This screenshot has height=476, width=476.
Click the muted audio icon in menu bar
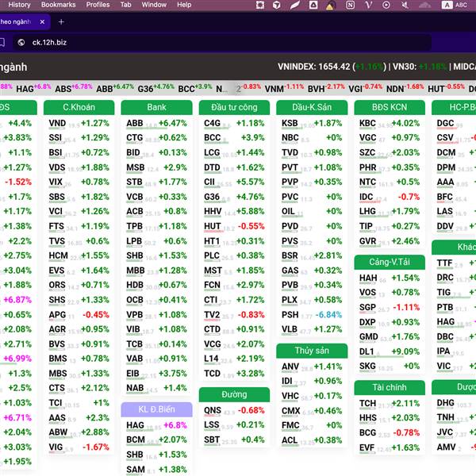pos(405,5)
